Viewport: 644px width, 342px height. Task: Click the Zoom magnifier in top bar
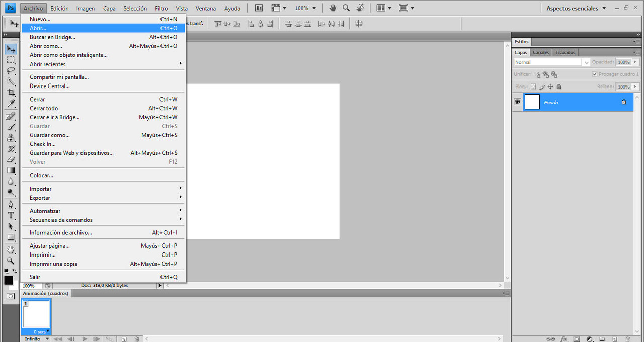346,8
